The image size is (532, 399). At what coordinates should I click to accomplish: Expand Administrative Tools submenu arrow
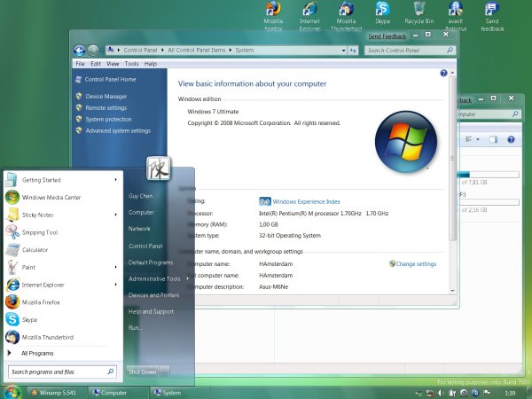187,278
